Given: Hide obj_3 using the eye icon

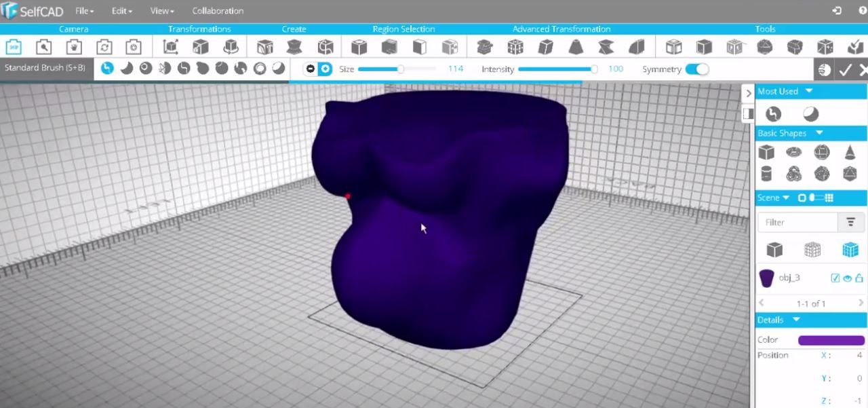Looking at the screenshot, I should tap(847, 278).
